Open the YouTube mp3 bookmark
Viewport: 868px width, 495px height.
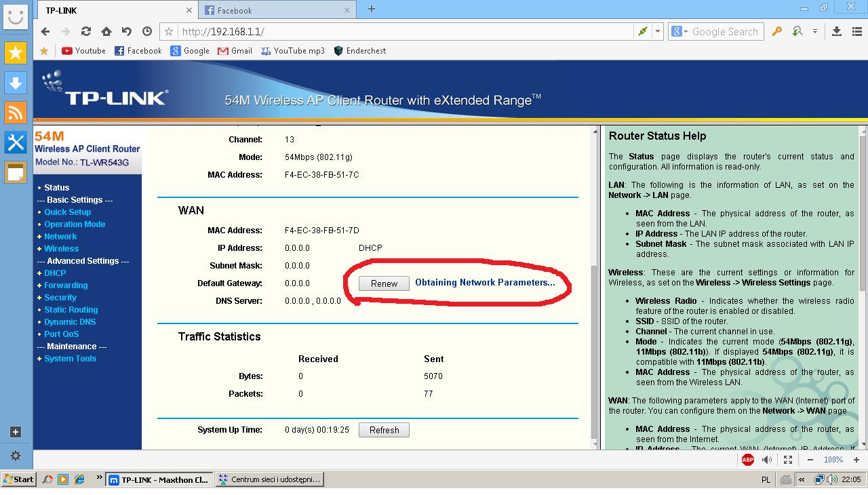(293, 51)
